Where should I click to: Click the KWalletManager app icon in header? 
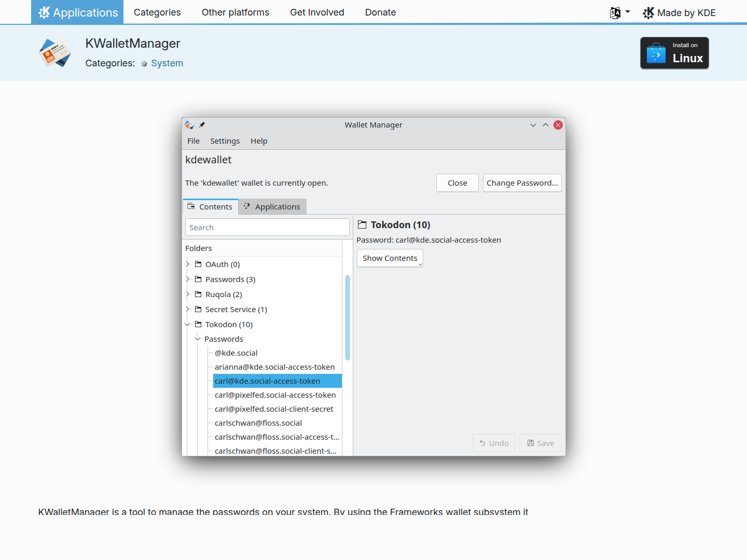(x=56, y=53)
